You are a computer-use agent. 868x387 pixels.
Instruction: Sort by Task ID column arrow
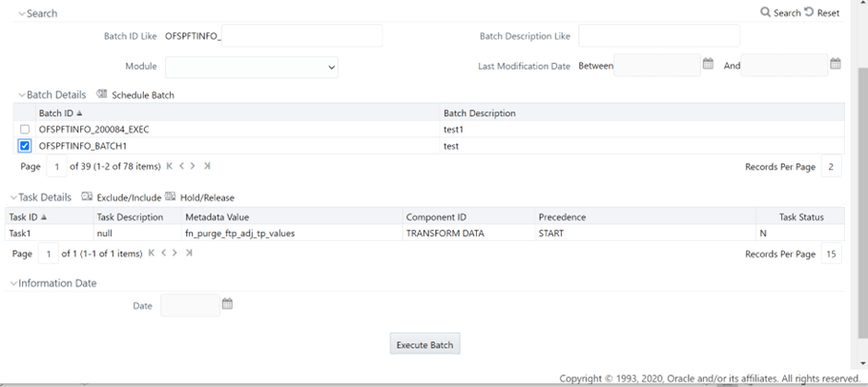[44, 216]
